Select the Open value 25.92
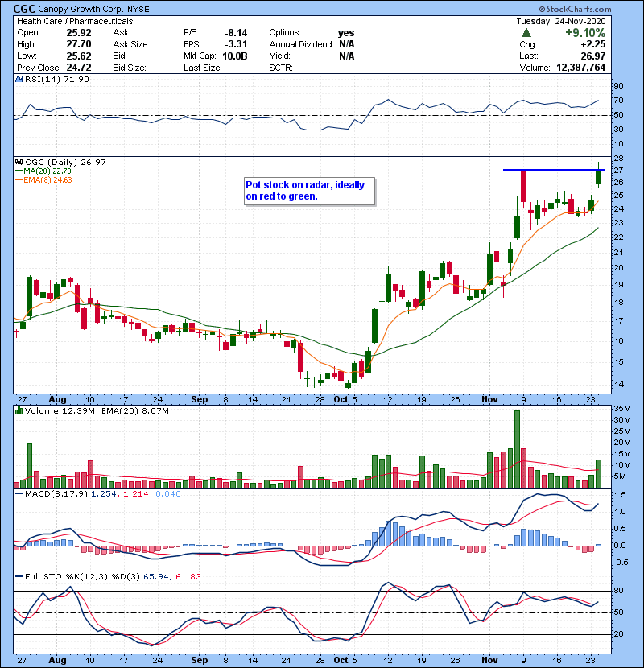 point(79,33)
